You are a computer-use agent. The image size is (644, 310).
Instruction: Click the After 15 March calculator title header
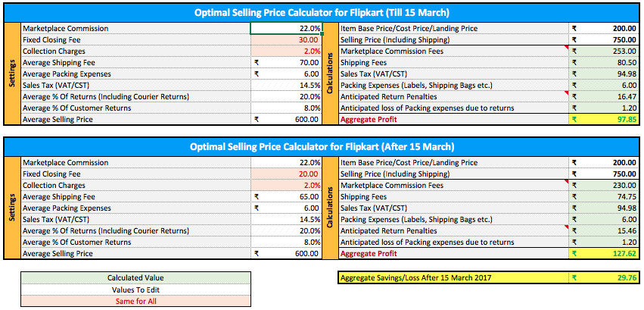click(x=322, y=147)
